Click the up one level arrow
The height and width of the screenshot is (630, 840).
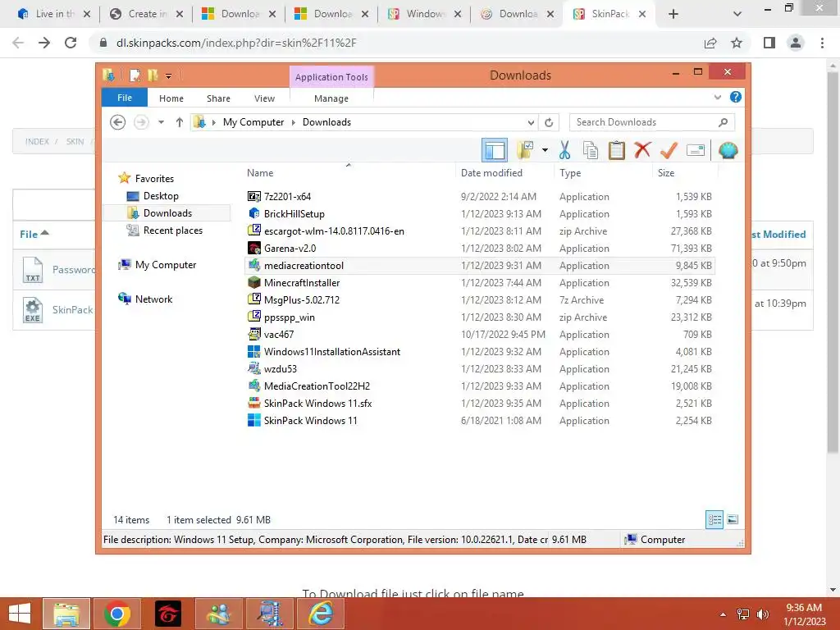pyautogui.click(x=180, y=122)
